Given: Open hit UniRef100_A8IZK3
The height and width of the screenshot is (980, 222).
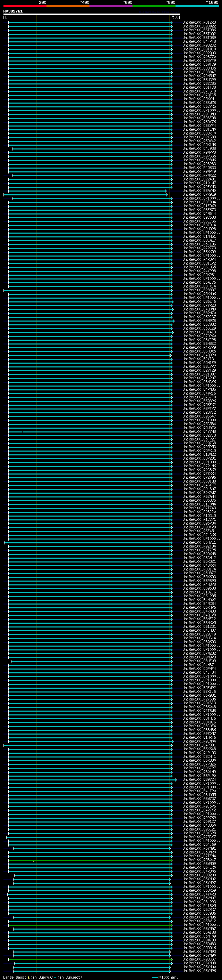Looking at the screenshot, I should point(199,23).
